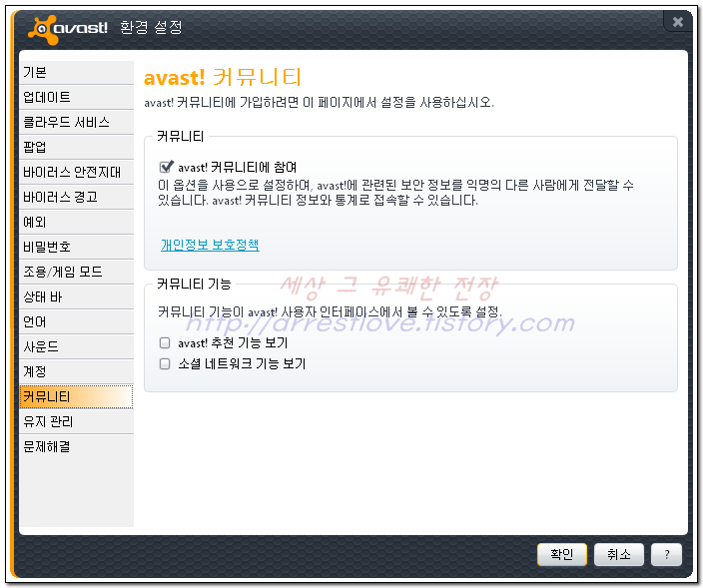Go to the 팝업 settings page
Viewport: 703px width, 588px height.
76,147
